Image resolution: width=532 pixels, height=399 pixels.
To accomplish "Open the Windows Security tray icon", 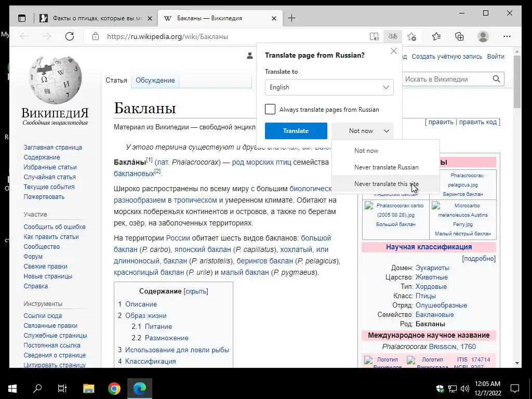I will pos(440,389).
